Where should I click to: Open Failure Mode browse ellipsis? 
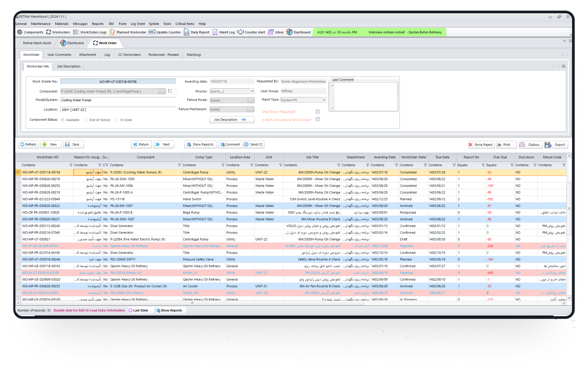click(250, 100)
